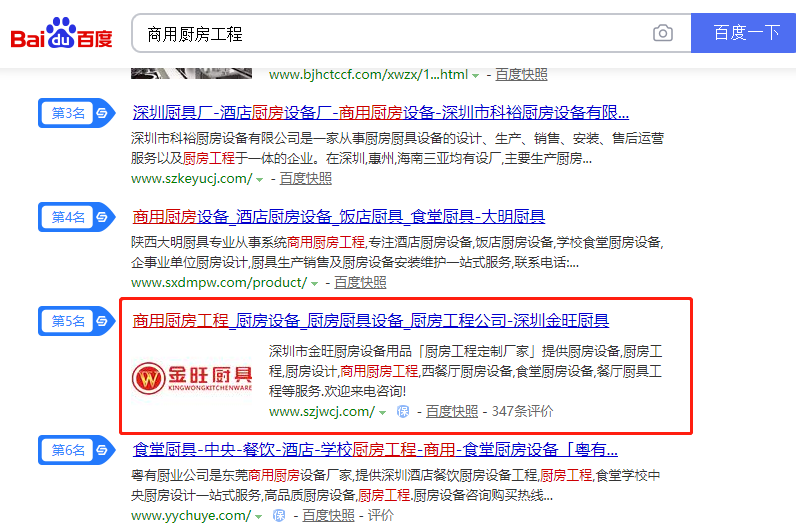The image size is (796, 528).
Task: Open 粤有 食堂厨具 result title
Action: [x=375, y=450]
